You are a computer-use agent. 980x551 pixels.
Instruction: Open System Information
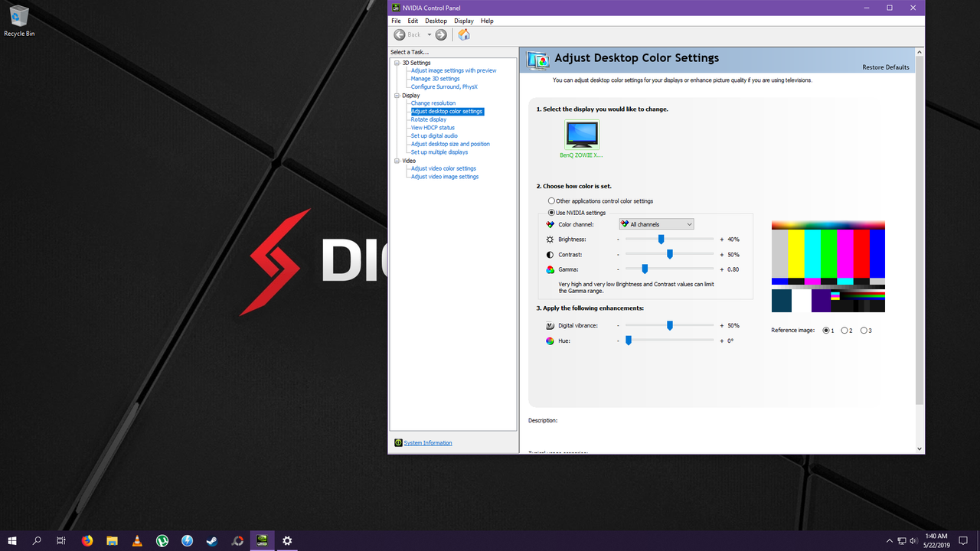(x=428, y=442)
